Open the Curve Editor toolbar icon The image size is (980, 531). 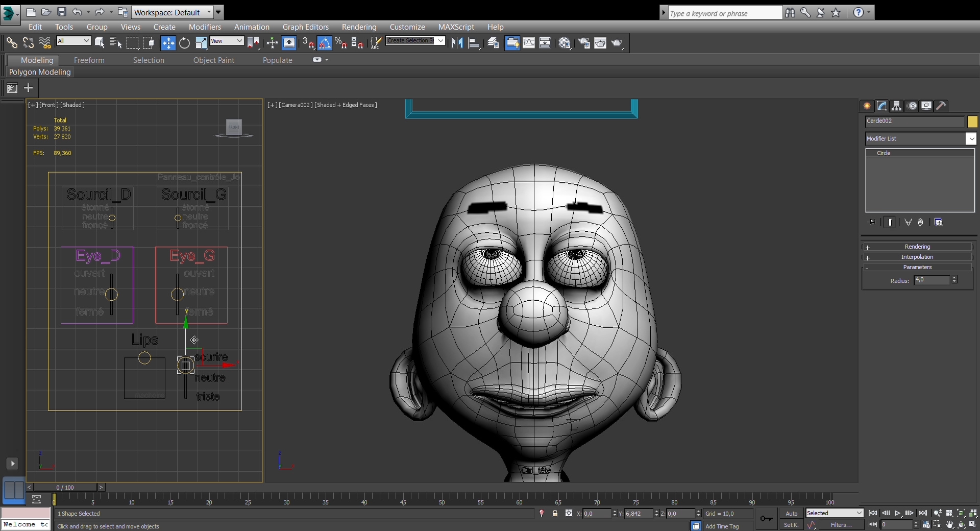tap(529, 43)
